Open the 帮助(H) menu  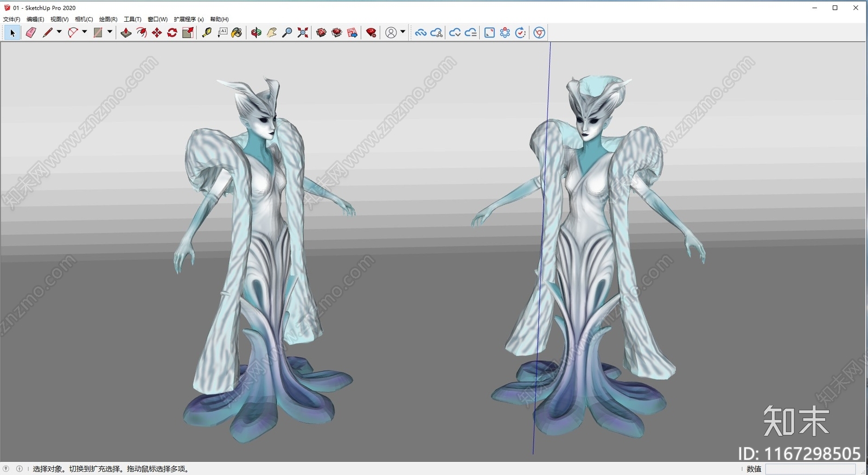pos(219,19)
